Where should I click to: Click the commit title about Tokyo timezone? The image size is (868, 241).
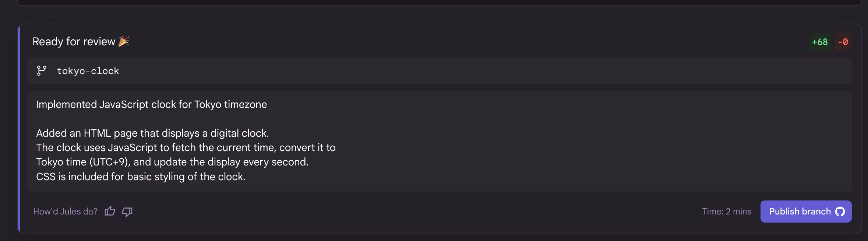(x=151, y=105)
